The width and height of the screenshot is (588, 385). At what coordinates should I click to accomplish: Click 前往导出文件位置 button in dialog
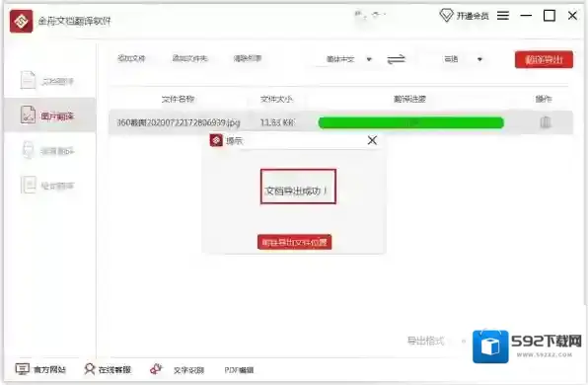[294, 242]
